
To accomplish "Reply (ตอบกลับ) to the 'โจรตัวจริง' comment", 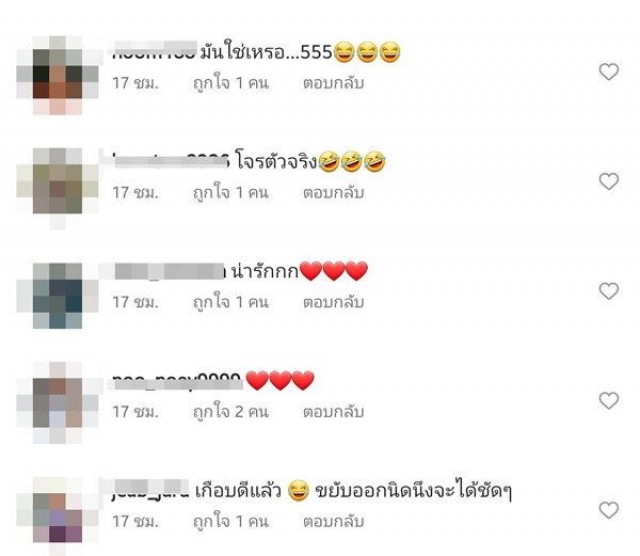I will coord(333,193).
